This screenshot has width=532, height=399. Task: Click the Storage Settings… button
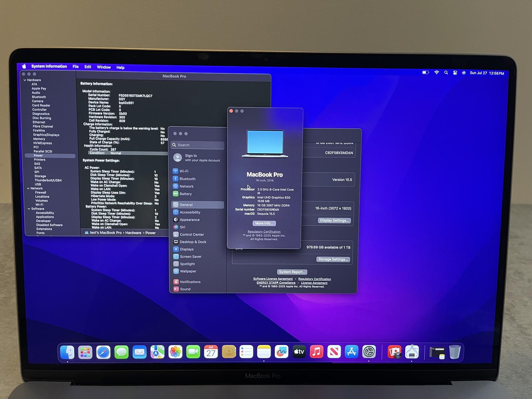point(333,259)
